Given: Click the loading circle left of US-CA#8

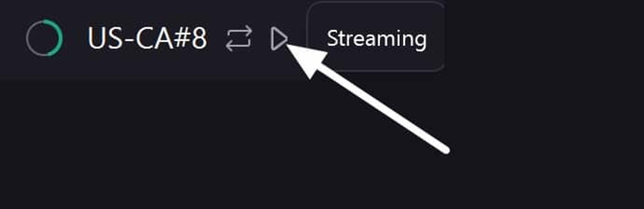Looking at the screenshot, I should point(44,38).
